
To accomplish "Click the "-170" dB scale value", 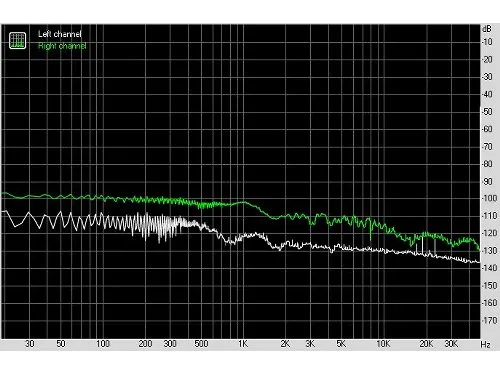I will point(489,320).
